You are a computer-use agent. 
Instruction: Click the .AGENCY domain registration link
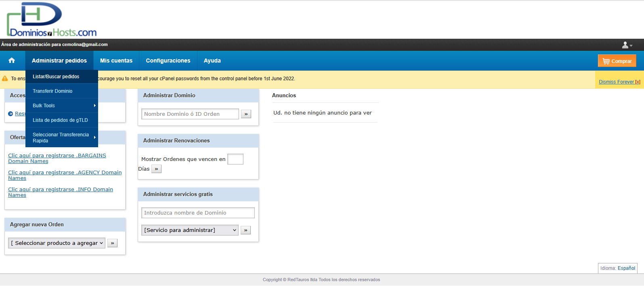pyautogui.click(x=65, y=173)
